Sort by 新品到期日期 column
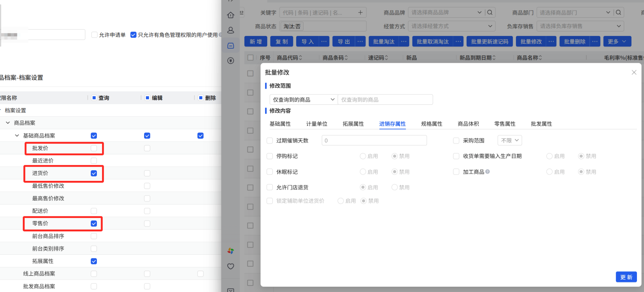Viewport: 644px width, 292px height. pyautogui.click(x=494, y=58)
